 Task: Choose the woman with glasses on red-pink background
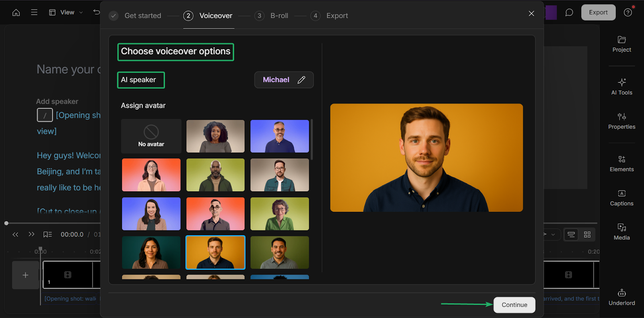point(151,175)
